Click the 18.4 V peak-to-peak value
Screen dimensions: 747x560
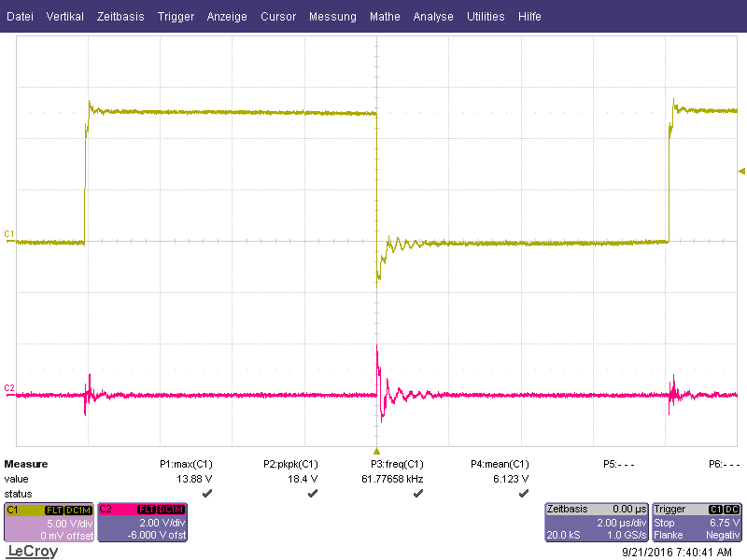coord(303,479)
